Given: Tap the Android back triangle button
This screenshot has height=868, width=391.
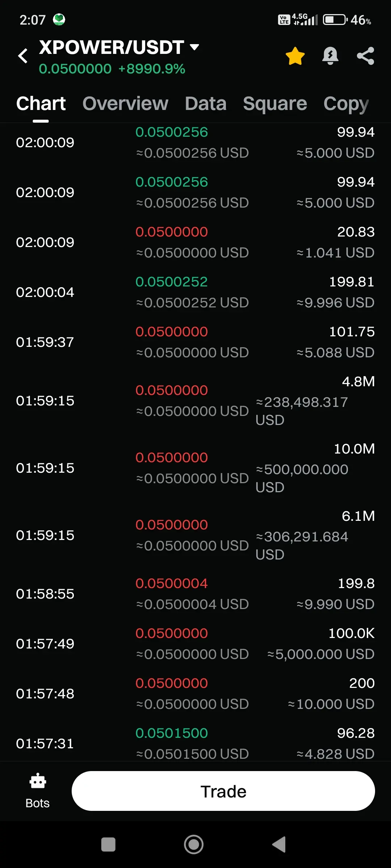Looking at the screenshot, I should [279, 845].
